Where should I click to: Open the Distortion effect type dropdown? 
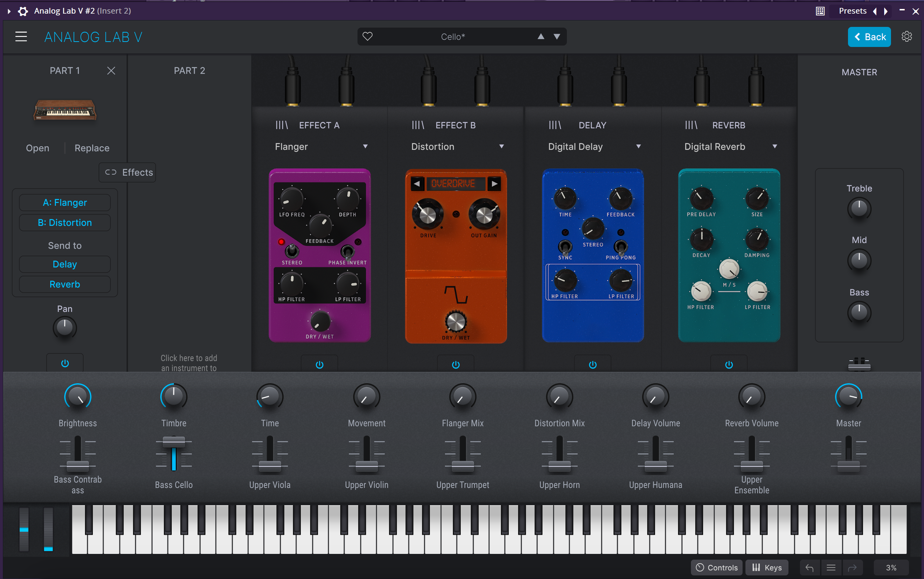[x=457, y=147]
